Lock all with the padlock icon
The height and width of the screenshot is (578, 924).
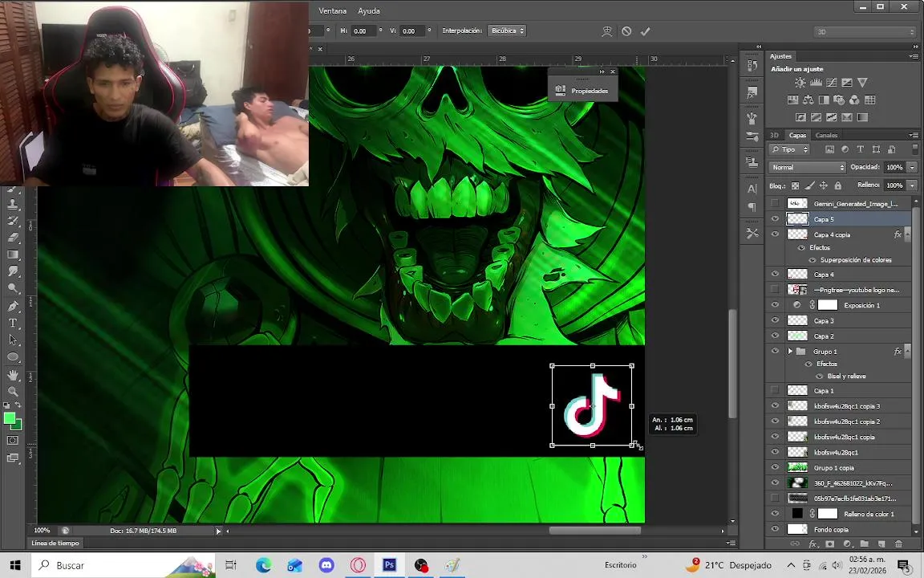click(837, 185)
